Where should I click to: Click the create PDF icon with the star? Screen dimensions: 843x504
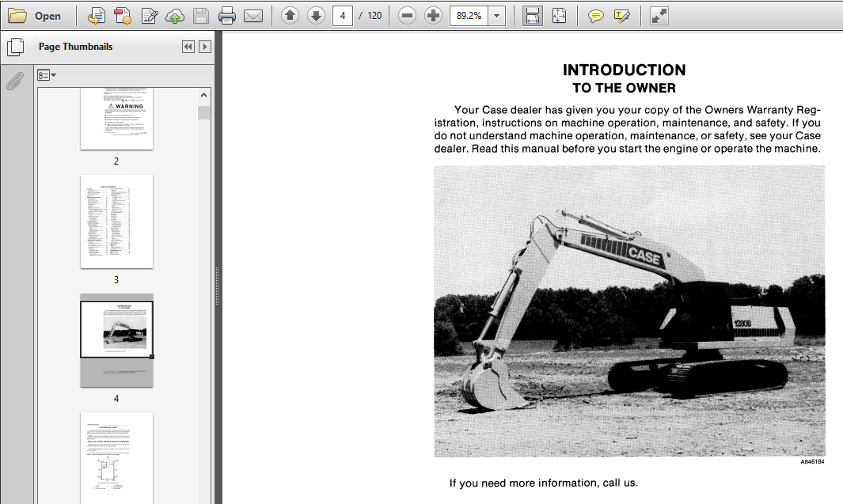point(123,16)
